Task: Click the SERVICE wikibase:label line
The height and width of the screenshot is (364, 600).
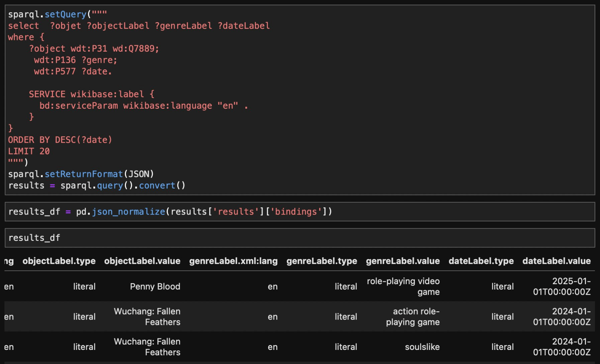Action: tap(92, 94)
